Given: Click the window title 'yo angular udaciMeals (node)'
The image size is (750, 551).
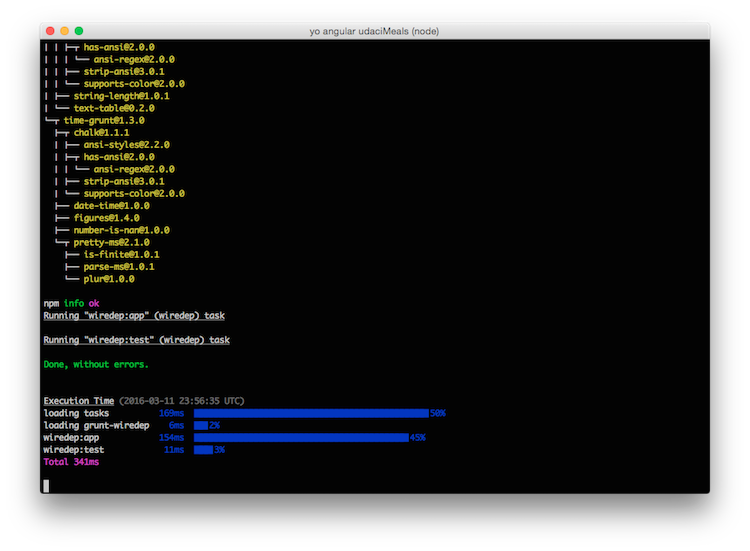Looking at the screenshot, I should click(374, 31).
